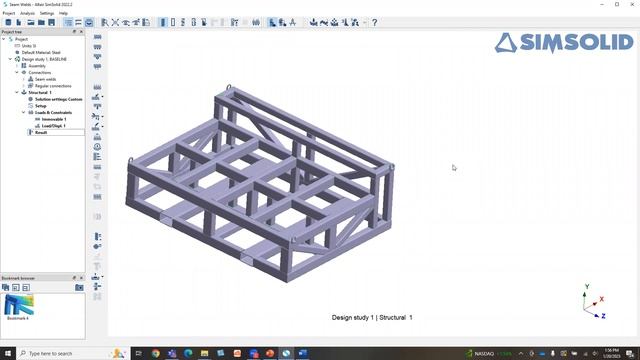Click the text label A icon in toolbar
Image resolution: width=640 pixels, height=360 pixels.
(293, 22)
